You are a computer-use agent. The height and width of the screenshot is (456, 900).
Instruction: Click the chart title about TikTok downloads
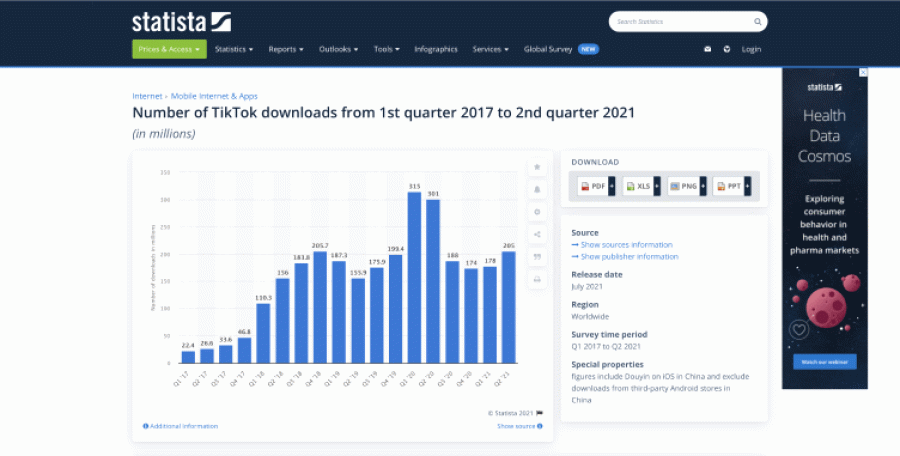click(383, 113)
